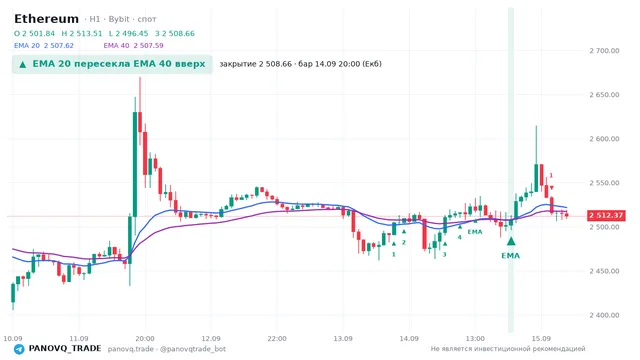Click the red down-triangle sell marker 1
Screen dimensions: 640x360
click(x=551, y=188)
